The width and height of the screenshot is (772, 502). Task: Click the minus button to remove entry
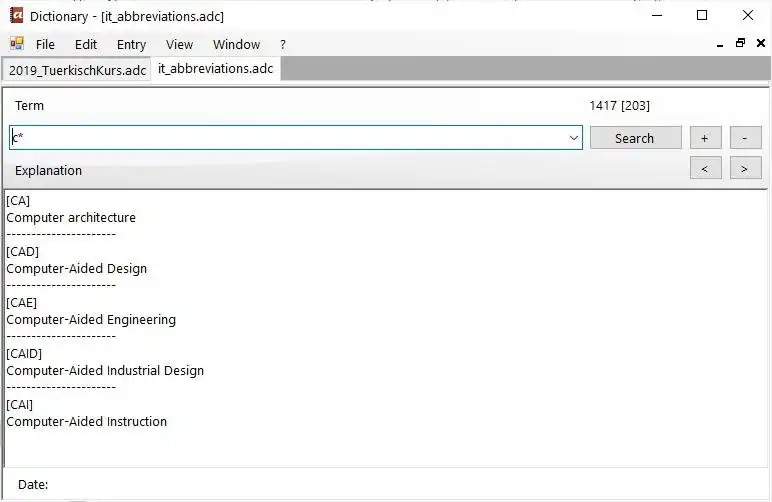point(745,138)
